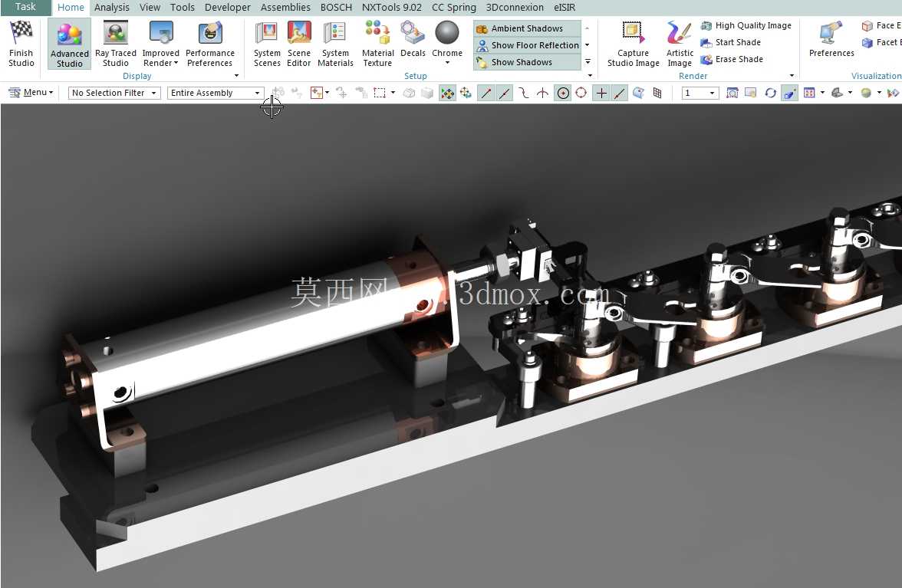The height and width of the screenshot is (588, 902).
Task: Expand Setup gallery more options arrow
Action: pos(588,61)
